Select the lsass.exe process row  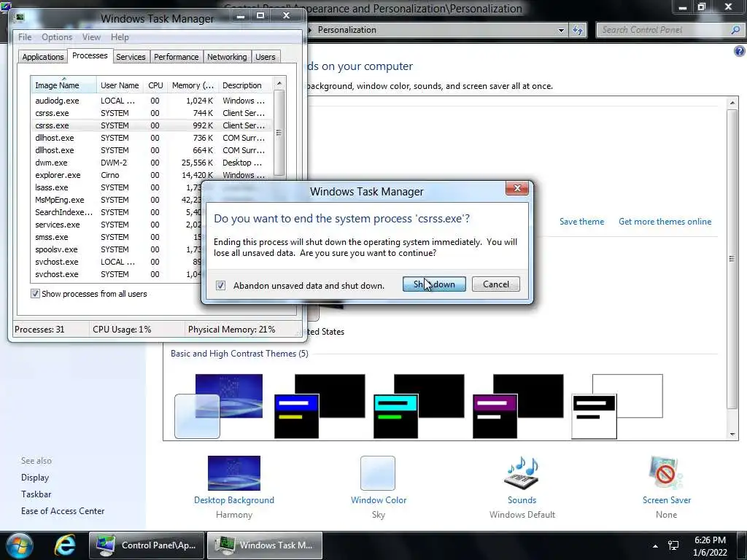(117, 187)
